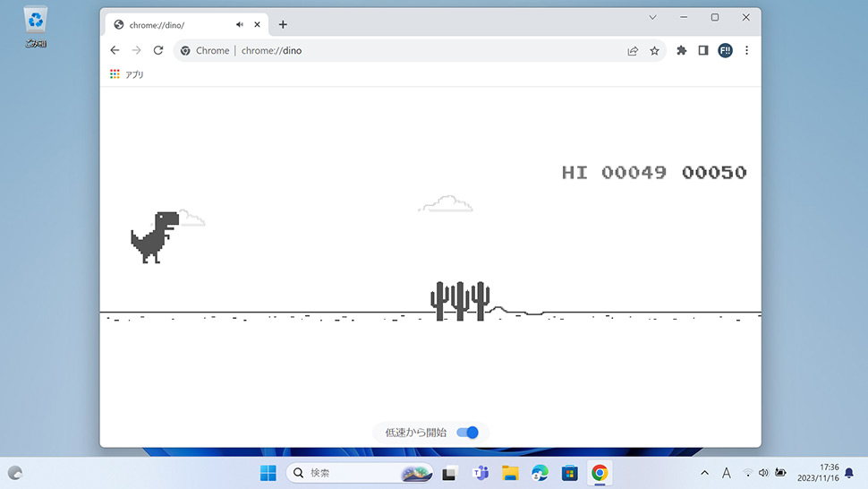Click the weather widget in the taskbar corner
This screenshot has width=868, height=489.
click(x=15, y=473)
